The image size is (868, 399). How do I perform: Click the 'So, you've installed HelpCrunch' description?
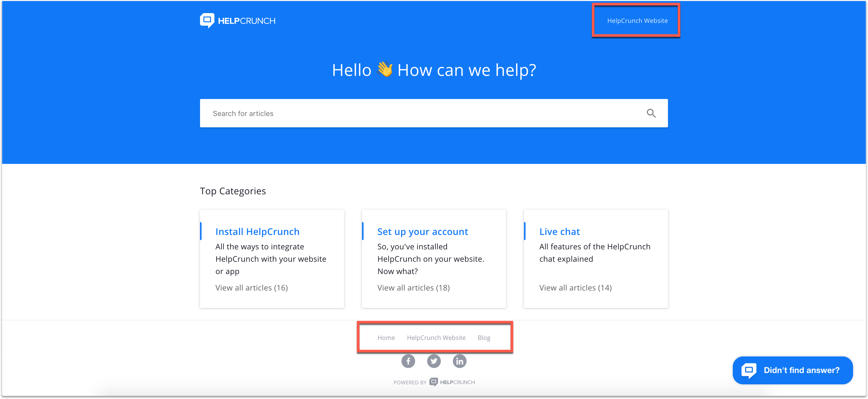pyautogui.click(x=431, y=259)
